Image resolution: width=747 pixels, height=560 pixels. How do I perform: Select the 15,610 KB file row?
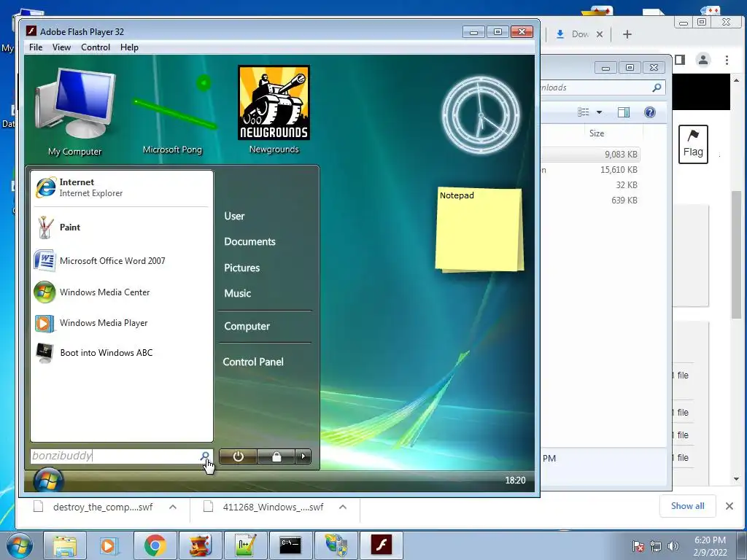click(x=590, y=169)
